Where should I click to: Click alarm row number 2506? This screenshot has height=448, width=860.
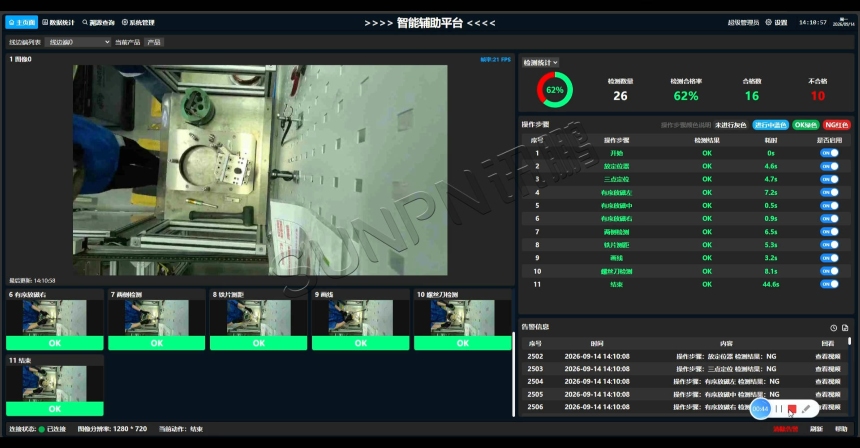(x=535, y=407)
